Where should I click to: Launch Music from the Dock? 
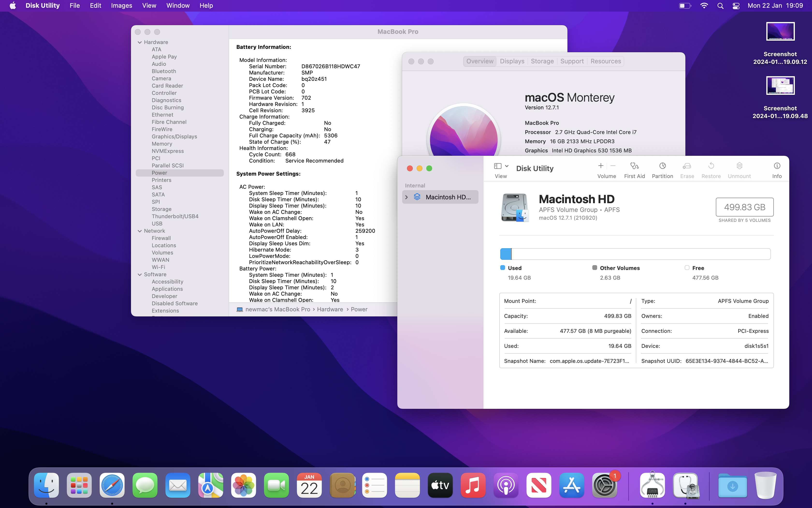(x=473, y=485)
